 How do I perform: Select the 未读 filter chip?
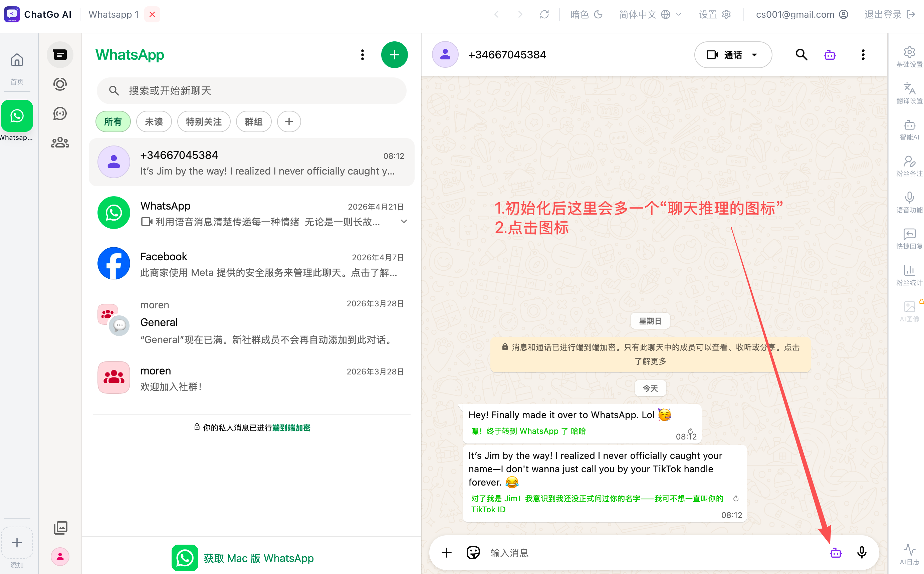pyautogui.click(x=154, y=121)
